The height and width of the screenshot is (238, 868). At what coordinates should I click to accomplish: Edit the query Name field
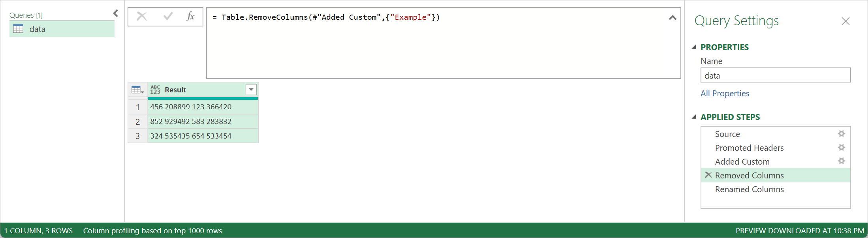pos(776,75)
